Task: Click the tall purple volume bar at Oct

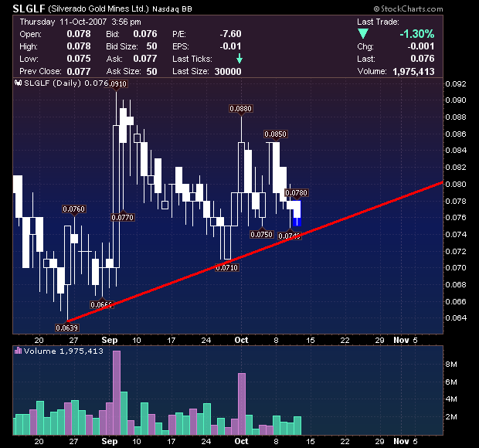Action: (x=242, y=404)
